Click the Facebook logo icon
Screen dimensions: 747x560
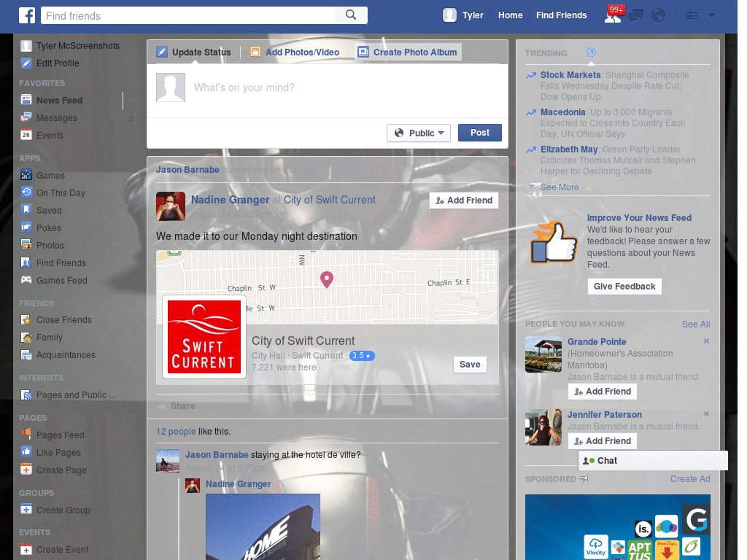pos(27,15)
